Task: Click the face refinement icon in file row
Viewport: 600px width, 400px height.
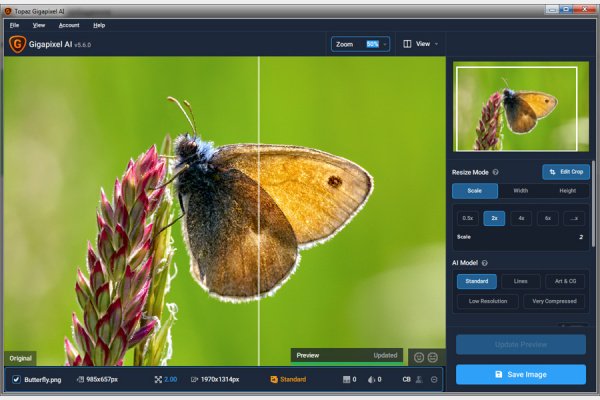Action: pyautogui.click(x=419, y=379)
